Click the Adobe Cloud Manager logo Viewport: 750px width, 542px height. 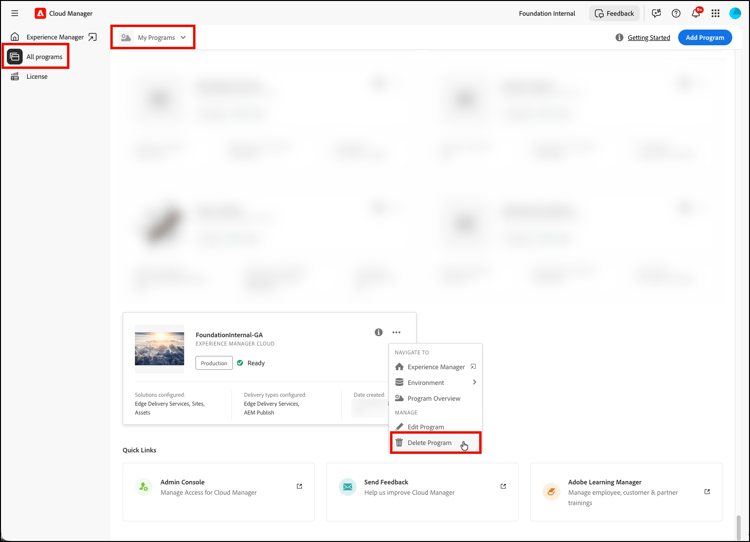coord(40,13)
